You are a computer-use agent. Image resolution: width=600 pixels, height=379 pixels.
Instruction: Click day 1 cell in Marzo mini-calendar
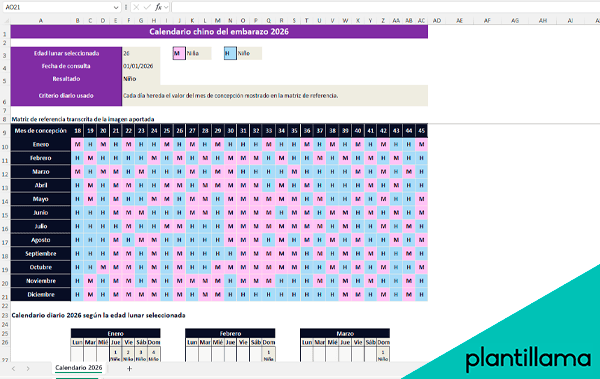[383, 354]
